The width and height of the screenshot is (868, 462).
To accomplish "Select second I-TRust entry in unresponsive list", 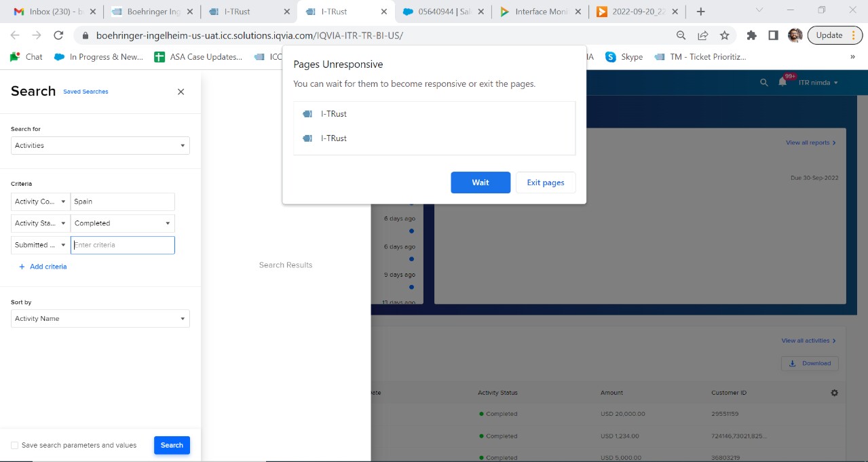I will click(434, 138).
